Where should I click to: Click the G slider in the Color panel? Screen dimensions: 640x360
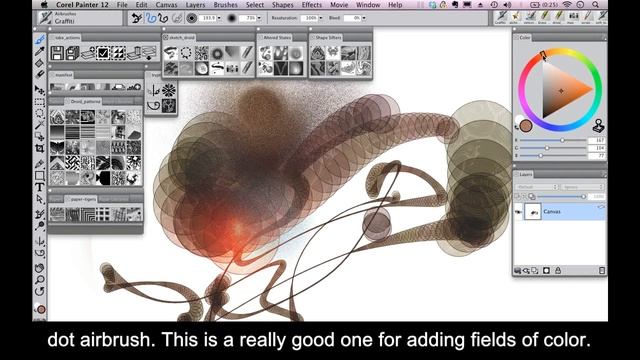pos(553,148)
